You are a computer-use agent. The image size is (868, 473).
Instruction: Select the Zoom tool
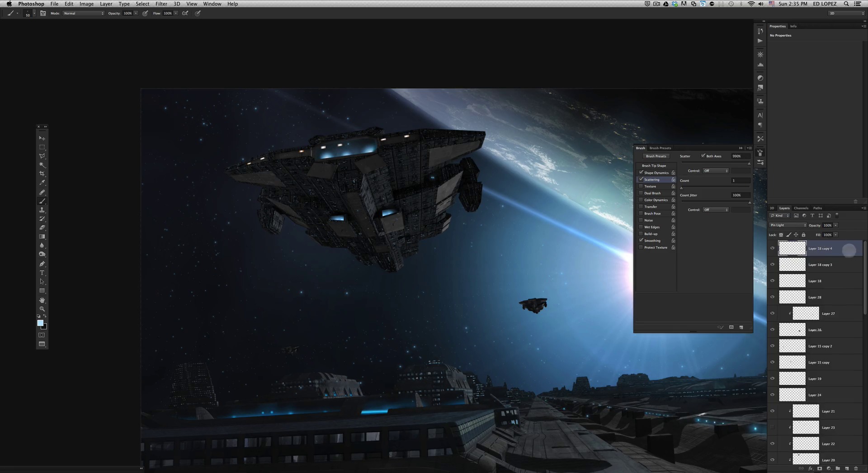click(42, 309)
